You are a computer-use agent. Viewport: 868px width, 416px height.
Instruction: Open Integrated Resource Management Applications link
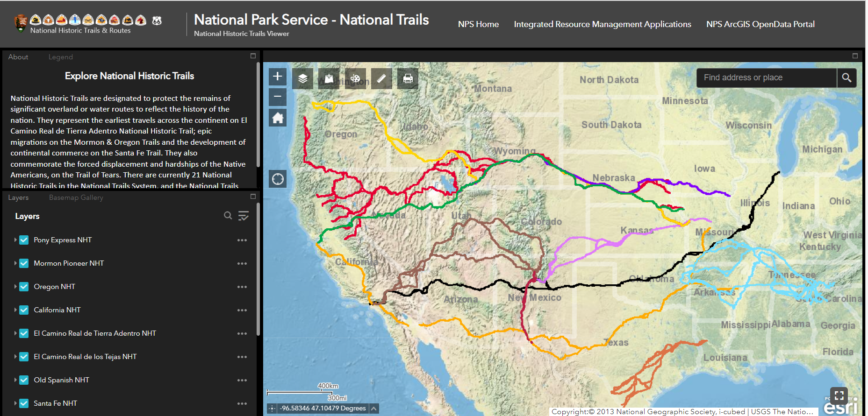tap(603, 24)
